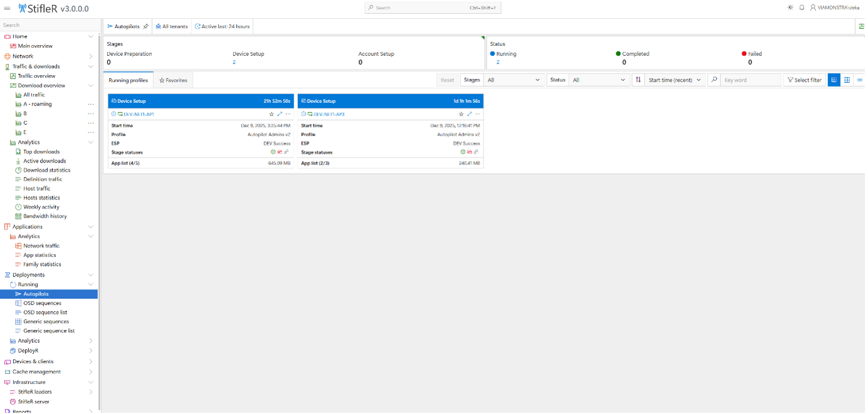Open the notifications bell
The height and width of the screenshot is (414, 868).
coord(803,8)
